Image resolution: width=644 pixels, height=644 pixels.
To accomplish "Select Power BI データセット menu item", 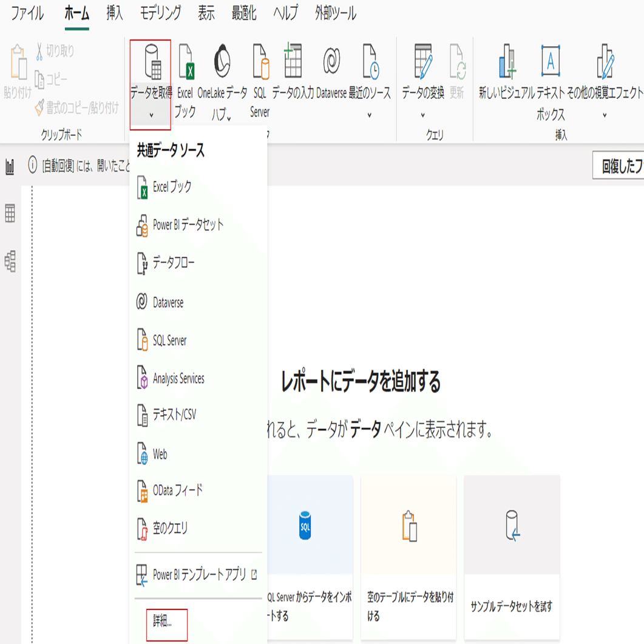I will 198,225.
